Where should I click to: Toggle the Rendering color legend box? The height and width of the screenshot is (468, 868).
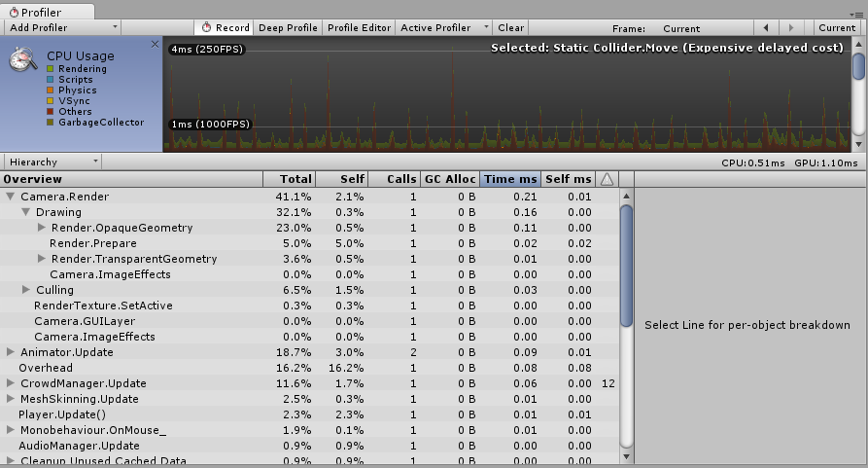[x=51, y=69]
